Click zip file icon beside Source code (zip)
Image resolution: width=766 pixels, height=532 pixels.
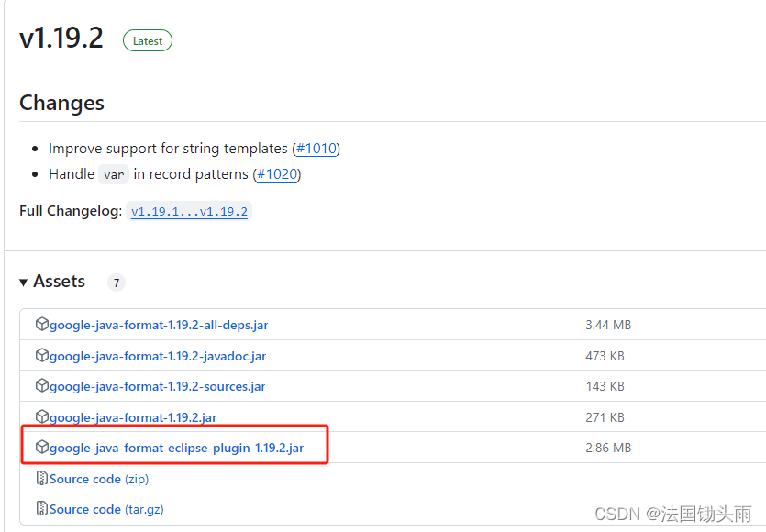coord(42,478)
